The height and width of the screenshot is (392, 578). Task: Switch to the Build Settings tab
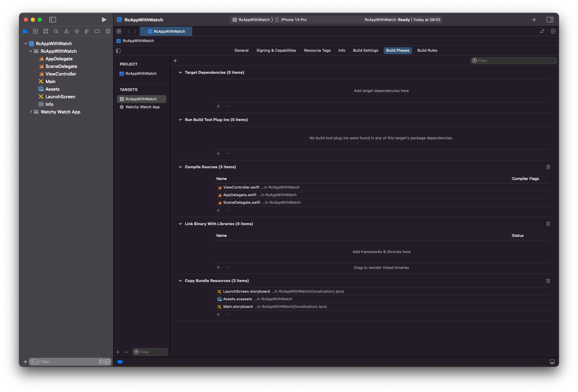pos(365,50)
